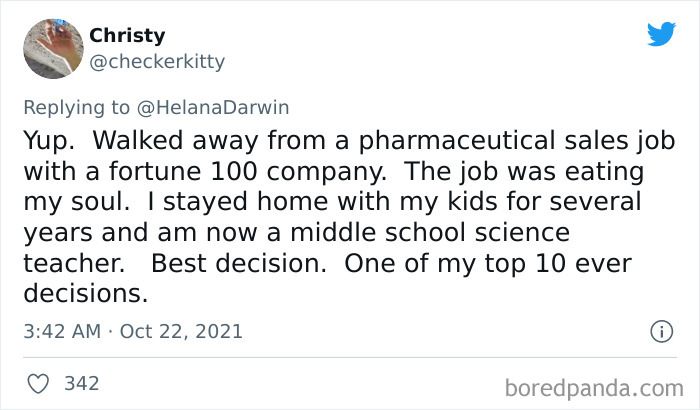Viewport: 700px width, 410px height.
Task: Click the Oct 22, 2021 date
Action: [x=180, y=330]
